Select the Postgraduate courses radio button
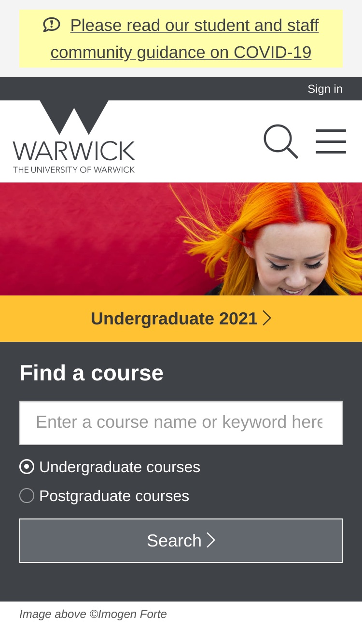This screenshot has height=644, width=362. click(x=27, y=496)
